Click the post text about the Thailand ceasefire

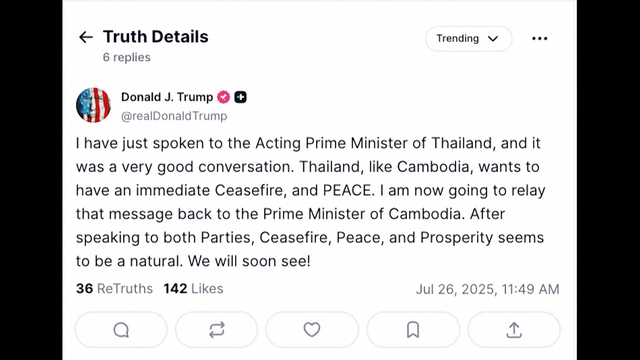click(x=310, y=202)
